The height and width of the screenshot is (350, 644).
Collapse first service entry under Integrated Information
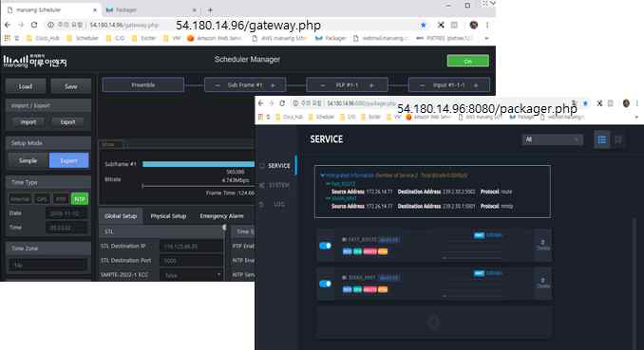328,184
